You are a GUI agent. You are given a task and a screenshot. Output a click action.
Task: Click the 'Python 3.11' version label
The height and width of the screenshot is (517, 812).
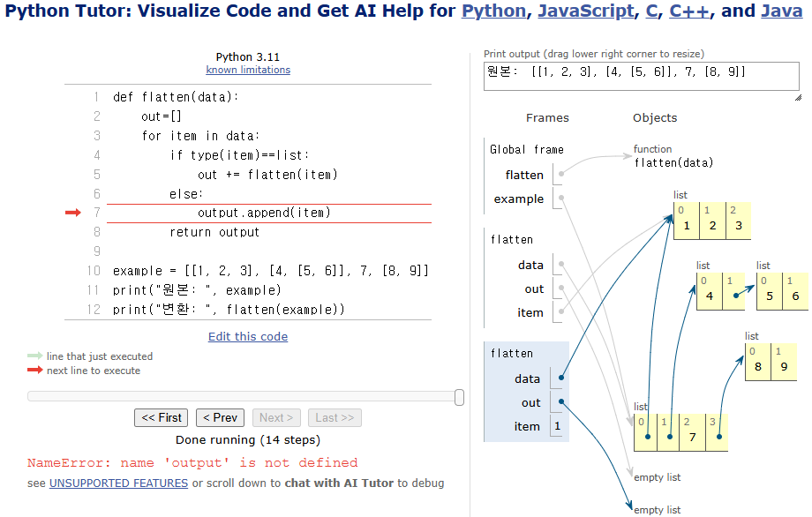247,57
